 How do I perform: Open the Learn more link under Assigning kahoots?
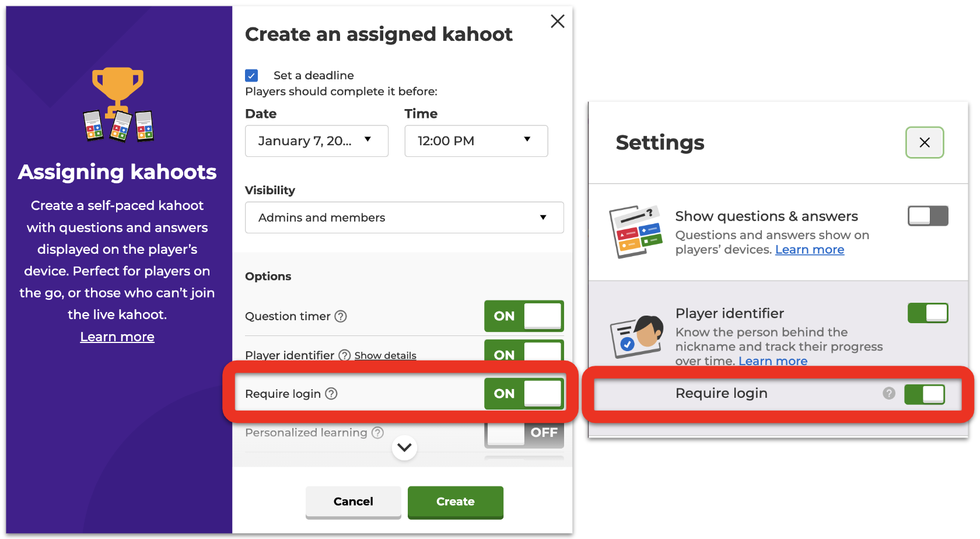[117, 337]
